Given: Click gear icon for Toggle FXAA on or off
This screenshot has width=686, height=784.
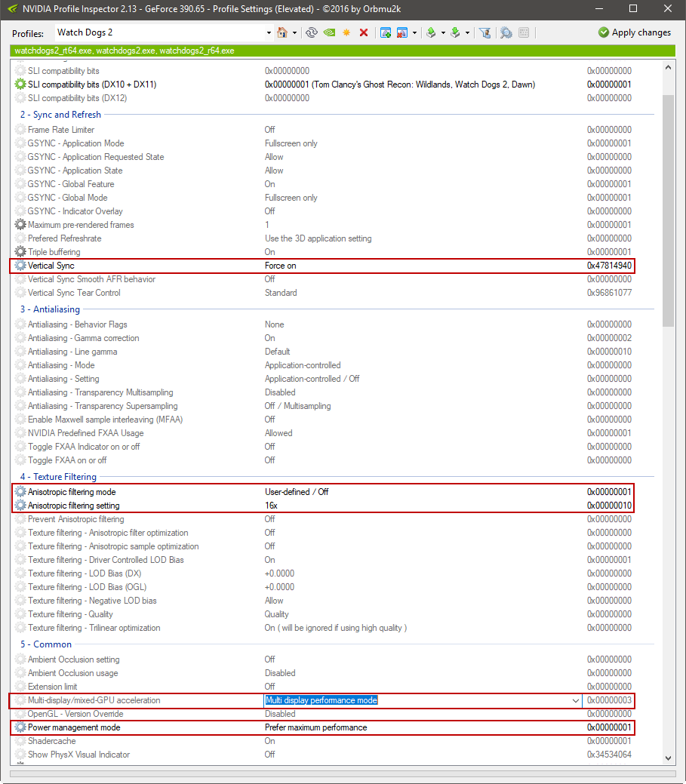Looking at the screenshot, I should pos(20,460).
